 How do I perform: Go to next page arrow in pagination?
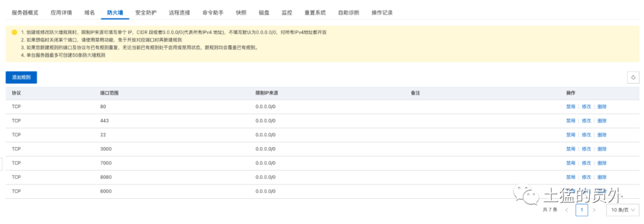point(593,210)
